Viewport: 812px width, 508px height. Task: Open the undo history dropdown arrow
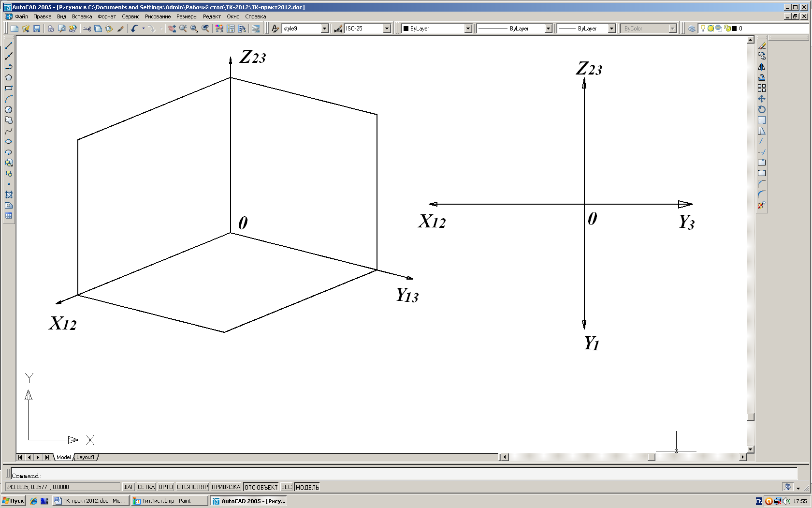point(143,29)
